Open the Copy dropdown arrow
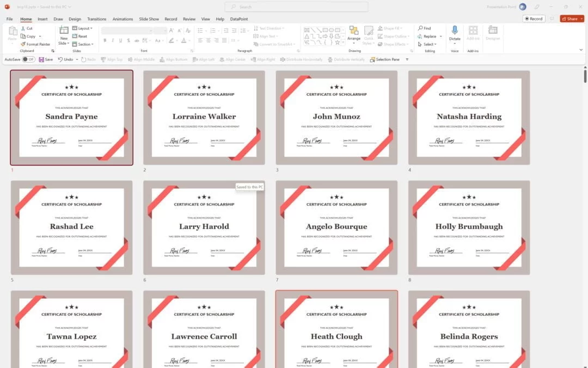 pyautogui.click(x=40, y=37)
